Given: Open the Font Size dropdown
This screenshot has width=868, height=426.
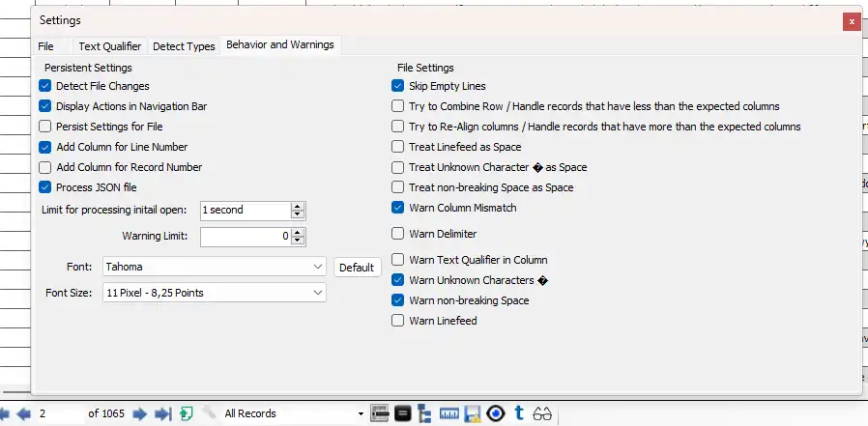Looking at the screenshot, I should click(x=215, y=293).
